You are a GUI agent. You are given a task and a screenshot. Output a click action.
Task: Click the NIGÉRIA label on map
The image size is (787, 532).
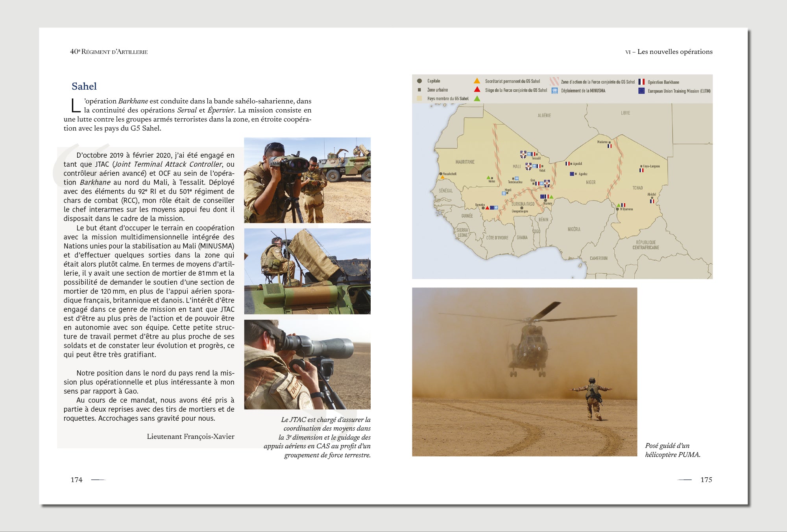574,229
